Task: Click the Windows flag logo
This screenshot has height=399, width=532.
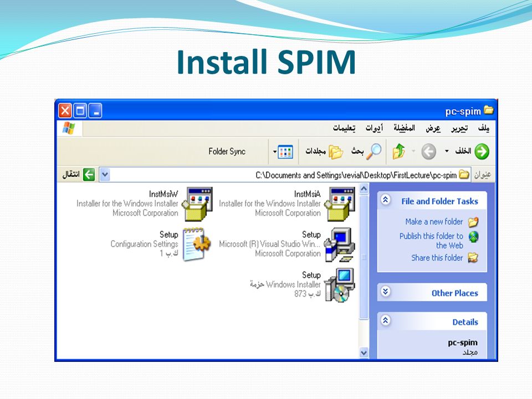Action: tap(69, 128)
